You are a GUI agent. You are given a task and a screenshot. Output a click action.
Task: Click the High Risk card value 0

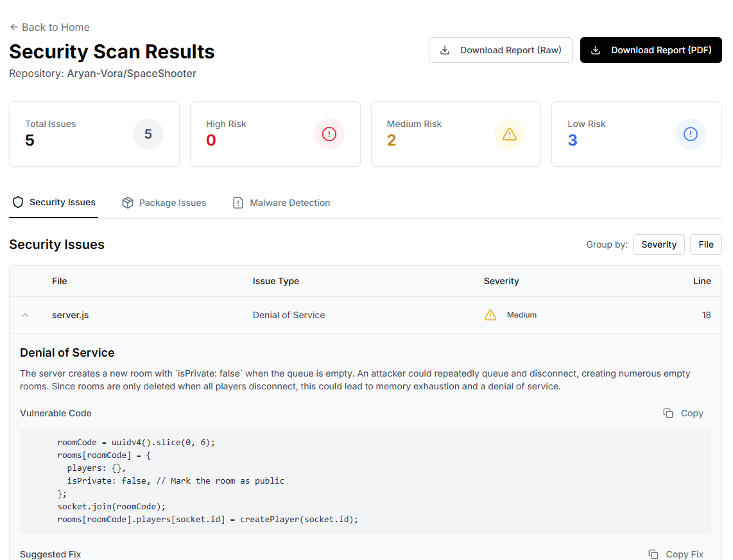pyautogui.click(x=211, y=140)
